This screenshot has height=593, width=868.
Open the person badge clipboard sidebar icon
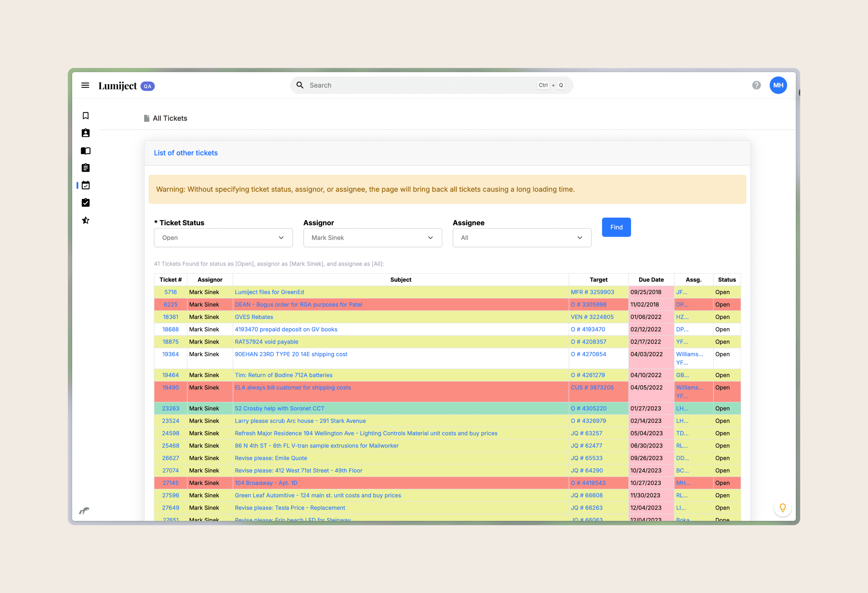pyautogui.click(x=85, y=133)
